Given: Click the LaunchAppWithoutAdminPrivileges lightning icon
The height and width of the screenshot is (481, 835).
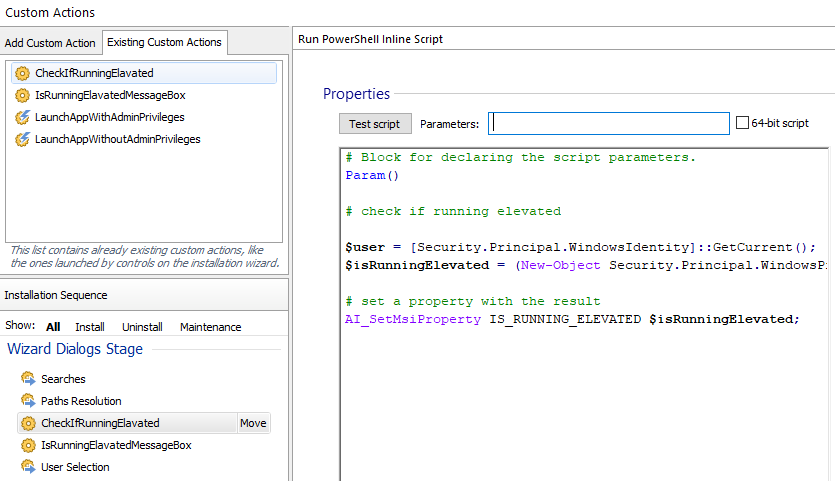Looking at the screenshot, I should (22, 139).
